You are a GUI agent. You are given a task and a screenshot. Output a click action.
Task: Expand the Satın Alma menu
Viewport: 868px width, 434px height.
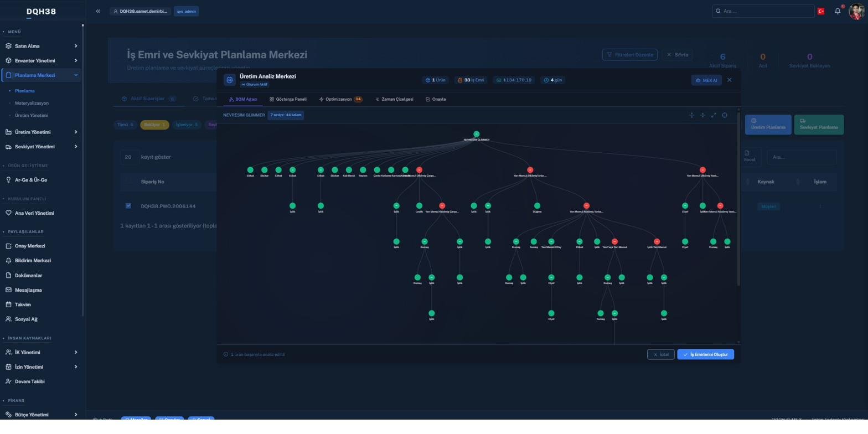[x=42, y=46]
